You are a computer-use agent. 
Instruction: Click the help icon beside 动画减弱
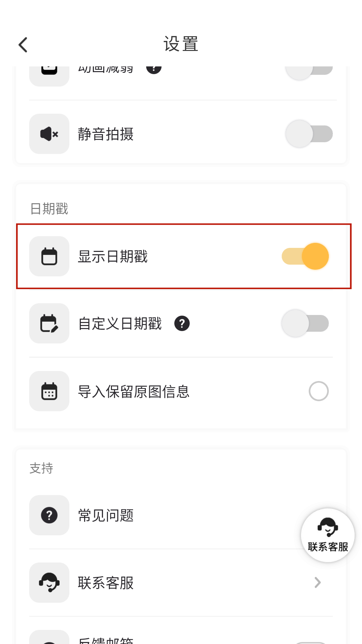154,68
